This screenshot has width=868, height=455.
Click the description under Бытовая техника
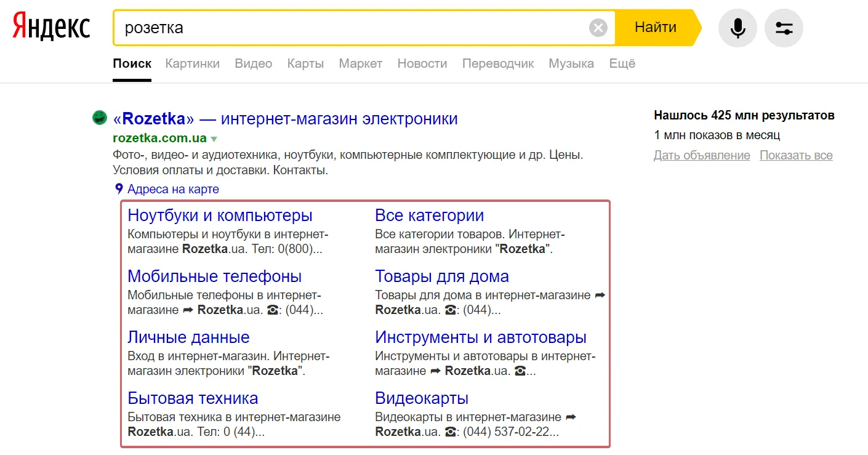(234, 424)
